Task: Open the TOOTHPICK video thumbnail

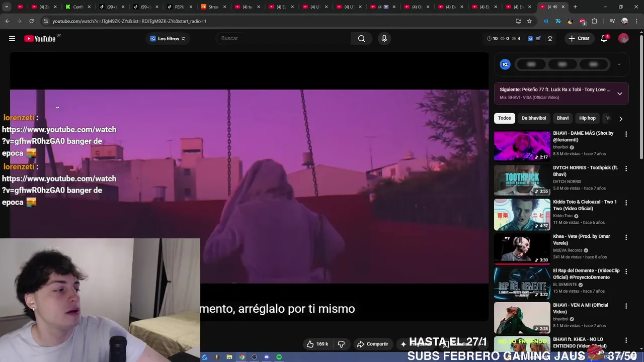Action: pyautogui.click(x=522, y=180)
